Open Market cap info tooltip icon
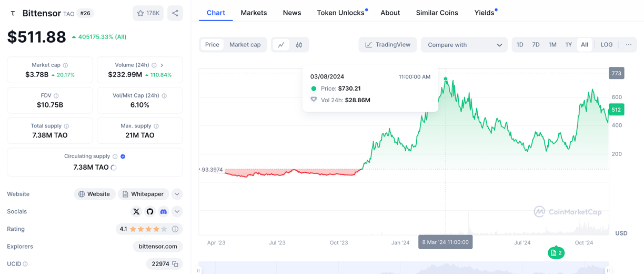The image size is (644, 274). point(65,65)
